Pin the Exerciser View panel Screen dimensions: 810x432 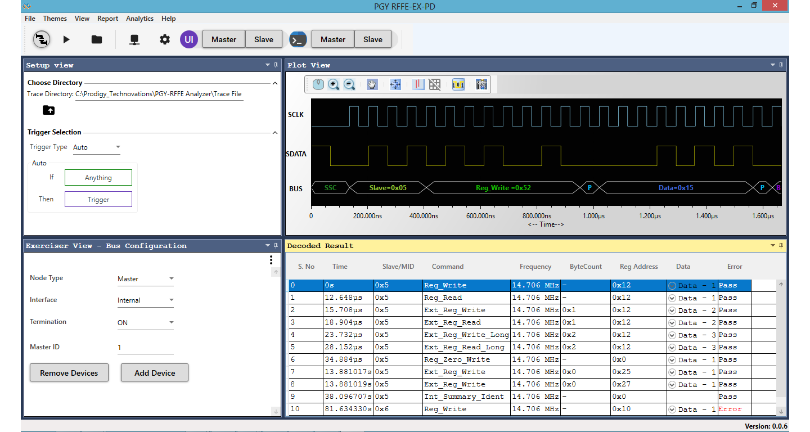276,245
